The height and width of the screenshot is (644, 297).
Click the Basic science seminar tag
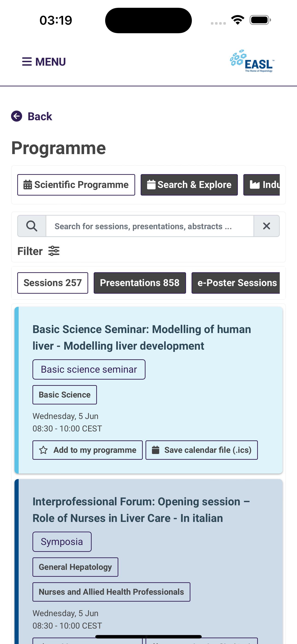pos(89,369)
